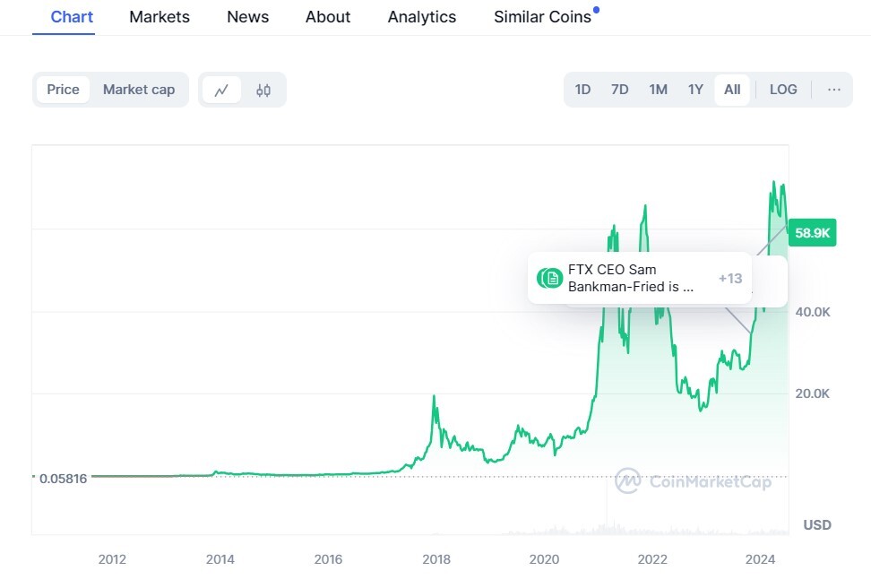Click the 58.9K current price label
This screenshot has width=871, height=588.
coord(812,233)
